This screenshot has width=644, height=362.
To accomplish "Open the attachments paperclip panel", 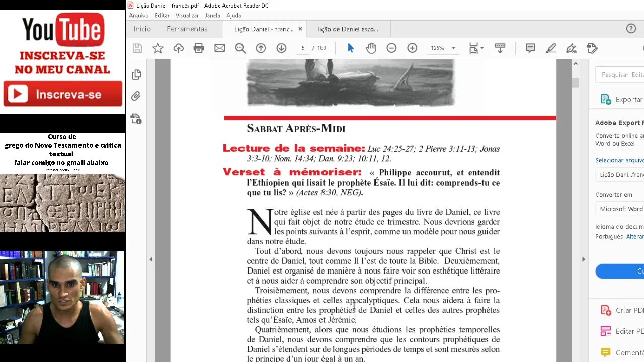I will tap(136, 96).
